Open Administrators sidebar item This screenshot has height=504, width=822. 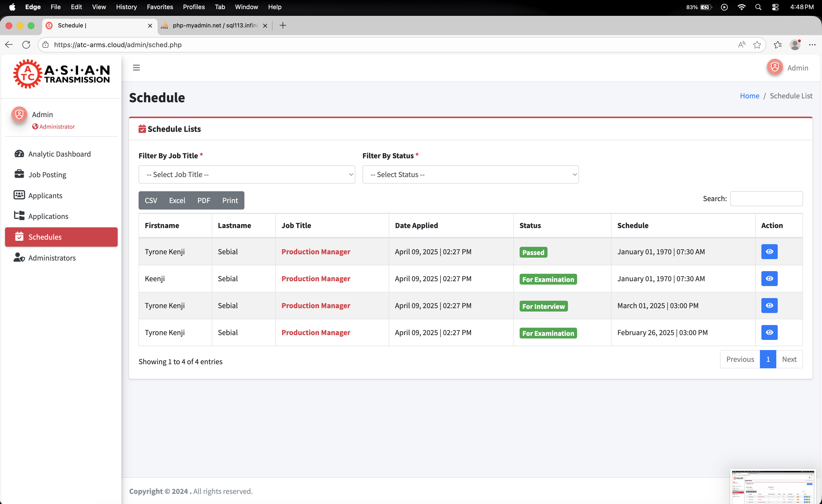(52, 258)
